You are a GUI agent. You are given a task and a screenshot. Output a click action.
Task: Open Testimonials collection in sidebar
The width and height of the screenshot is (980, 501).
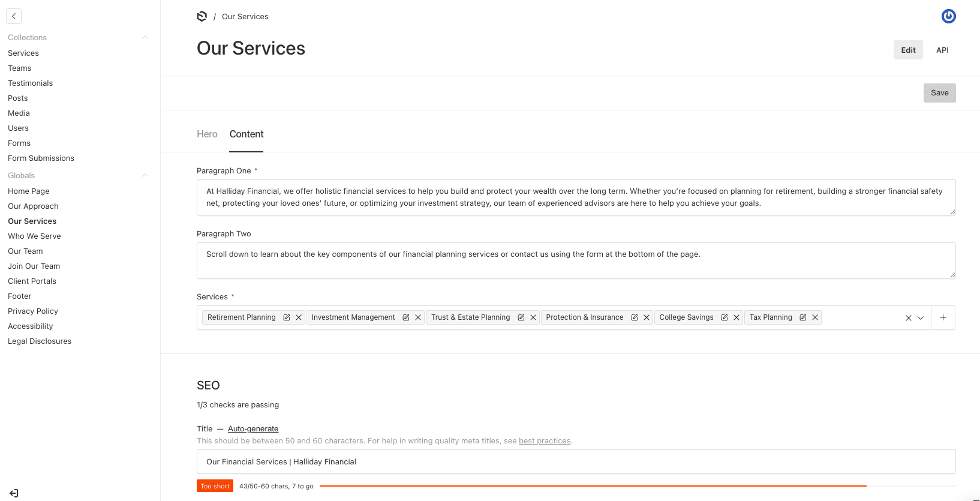31,83
